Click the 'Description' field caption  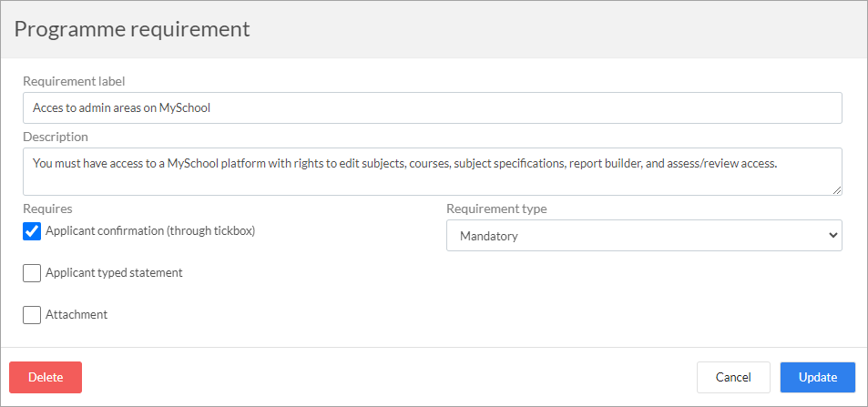click(56, 137)
